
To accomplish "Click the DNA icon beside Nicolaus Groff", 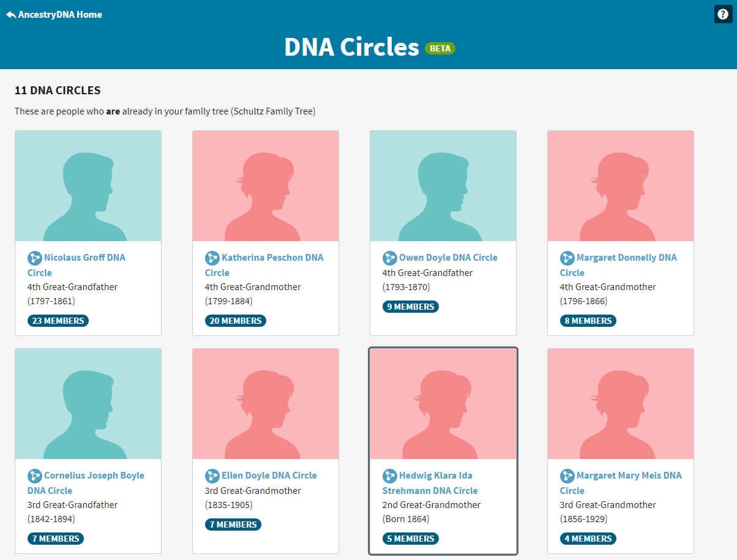I will [34, 258].
